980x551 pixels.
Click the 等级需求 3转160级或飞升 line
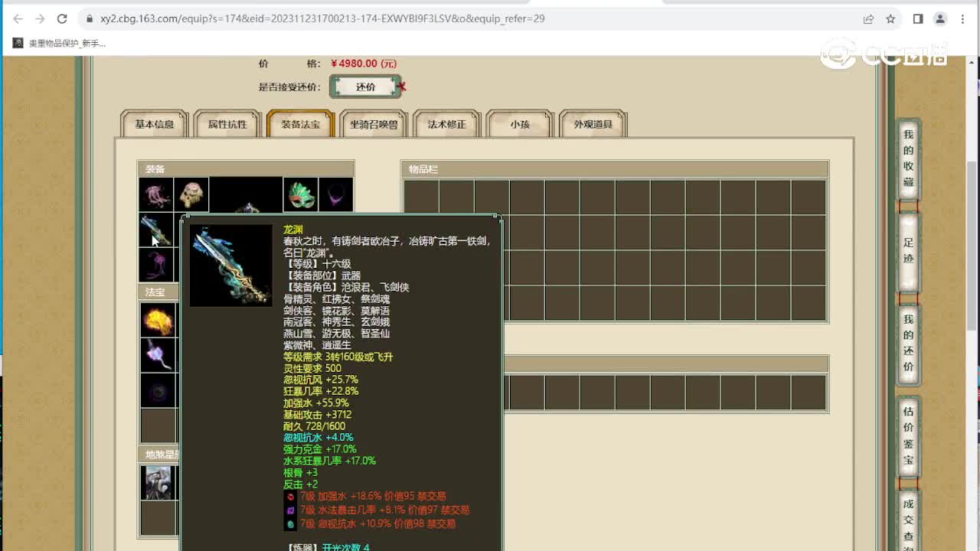[338, 357]
